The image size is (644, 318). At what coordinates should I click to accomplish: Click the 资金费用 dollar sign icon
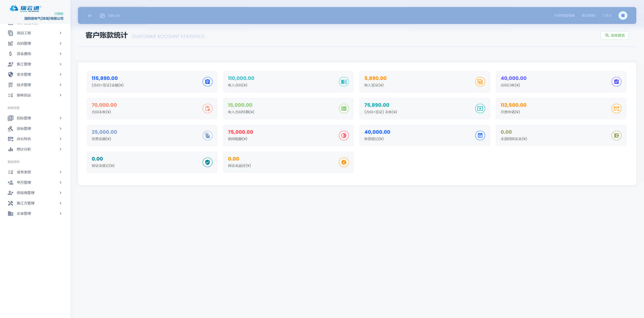tap(10, 54)
